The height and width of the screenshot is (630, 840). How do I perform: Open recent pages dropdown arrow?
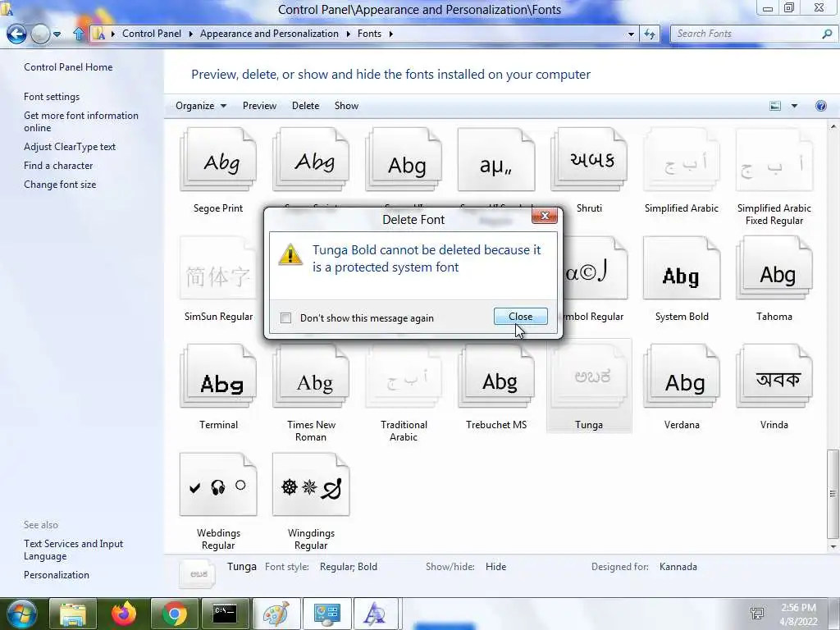point(57,34)
